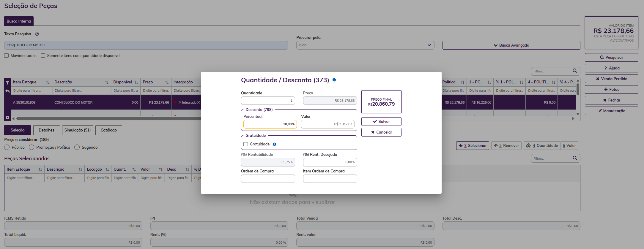This screenshot has height=249, width=644.
Task: Click the info icon beside the Gratuidade checkbox
Action: (x=274, y=144)
